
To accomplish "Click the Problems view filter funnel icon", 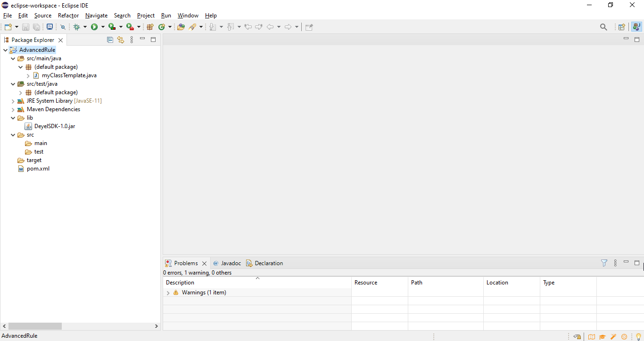I will [x=604, y=263].
